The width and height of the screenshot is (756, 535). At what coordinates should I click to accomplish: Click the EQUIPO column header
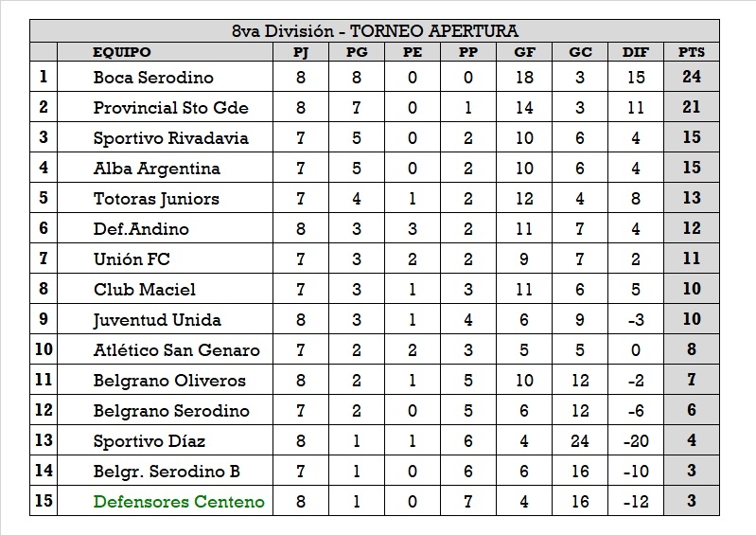(x=121, y=53)
